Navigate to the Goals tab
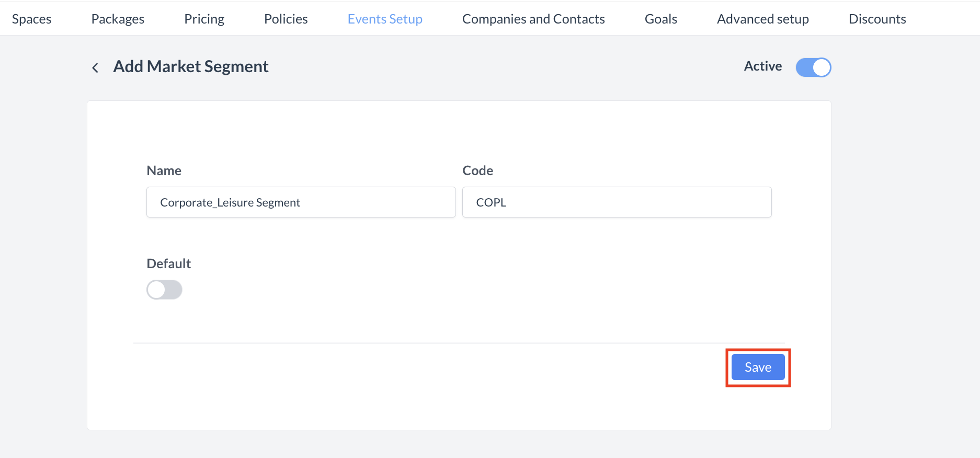Image resolution: width=980 pixels, height=458 pixels. point(660,19)
